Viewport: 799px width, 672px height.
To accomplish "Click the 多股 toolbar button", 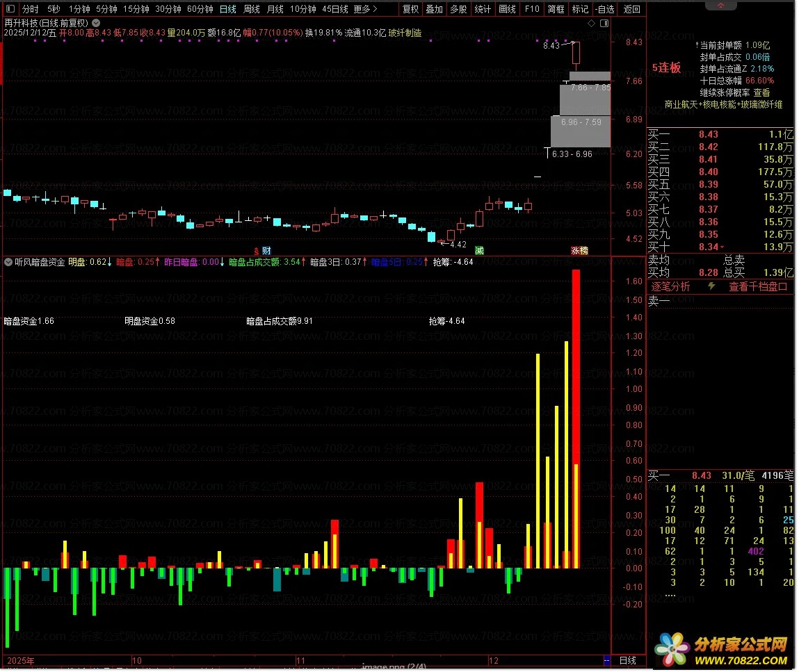I will [459, 8].
